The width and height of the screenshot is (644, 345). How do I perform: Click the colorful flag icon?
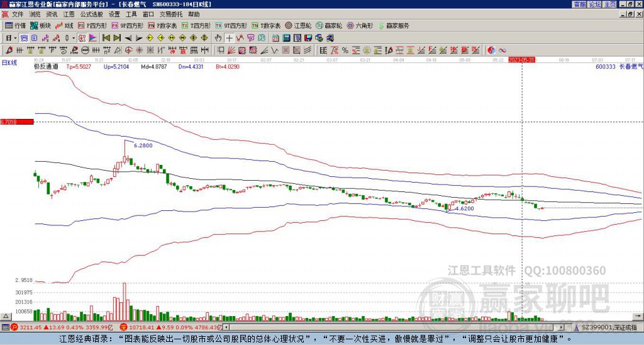coord(93,38)
